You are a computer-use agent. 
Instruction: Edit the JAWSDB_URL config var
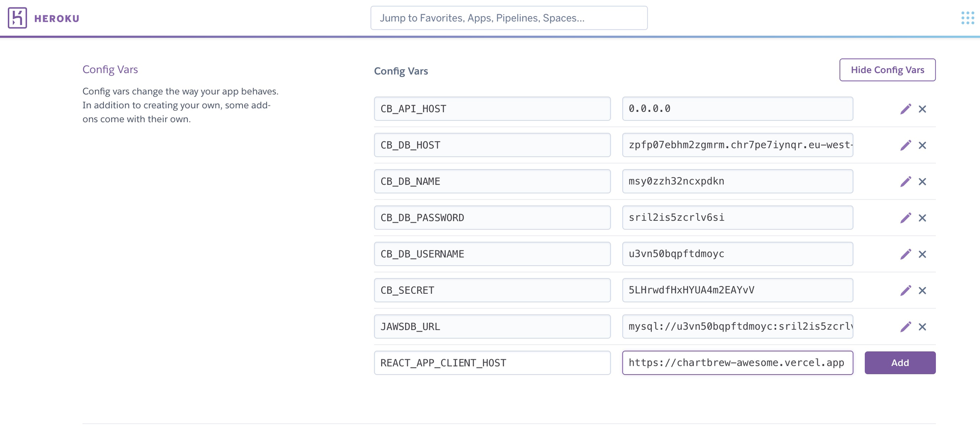coord(906,327)
